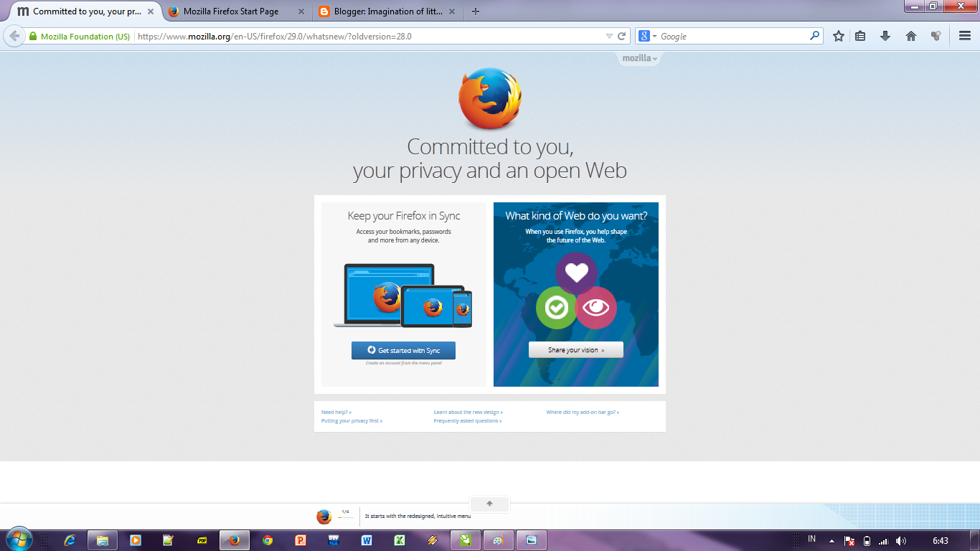Click 'It starts with the redesigned, intuitive menu'
The image size is (980, 551).
tap(418, 516)
